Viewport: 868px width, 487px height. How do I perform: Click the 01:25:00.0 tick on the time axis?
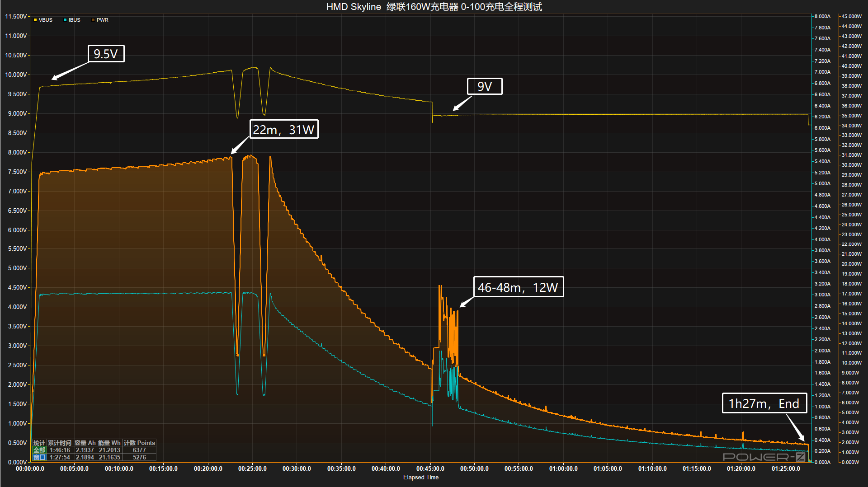tap(786, 468)
